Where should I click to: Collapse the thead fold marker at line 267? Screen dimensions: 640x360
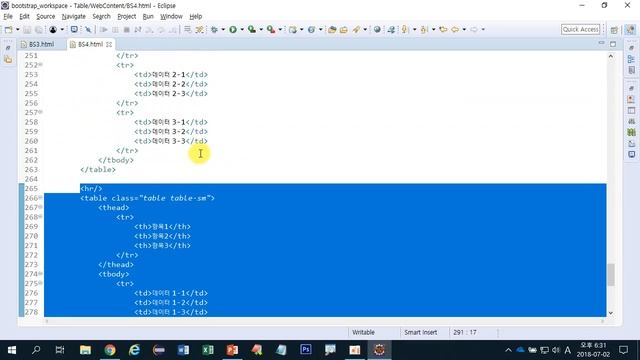[40, 207]
